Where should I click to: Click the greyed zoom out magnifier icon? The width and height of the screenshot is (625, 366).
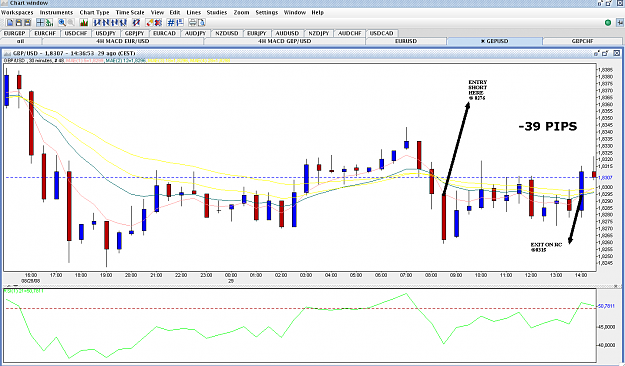71,23
